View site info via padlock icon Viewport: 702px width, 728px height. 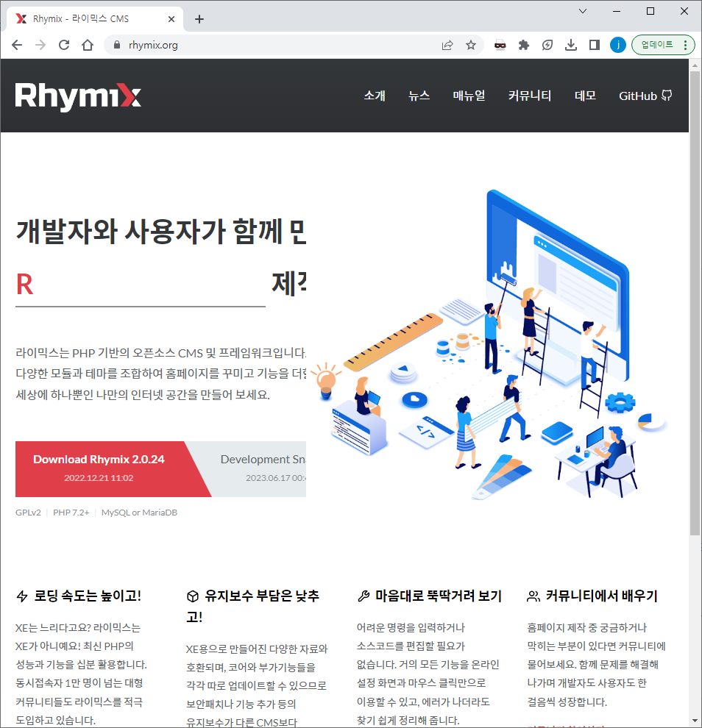click(117, 45)
